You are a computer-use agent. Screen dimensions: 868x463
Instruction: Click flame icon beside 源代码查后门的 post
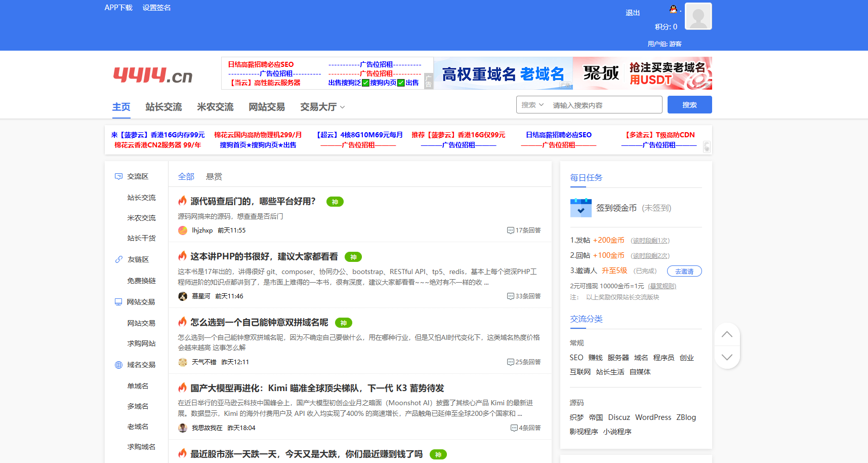click(183, 201)
